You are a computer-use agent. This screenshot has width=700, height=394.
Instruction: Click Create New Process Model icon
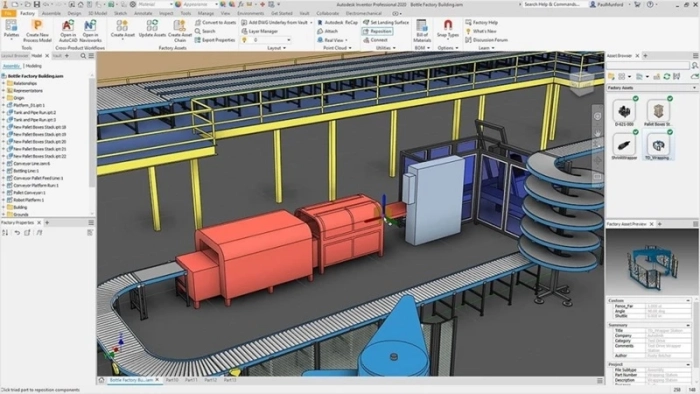point(38,30)
